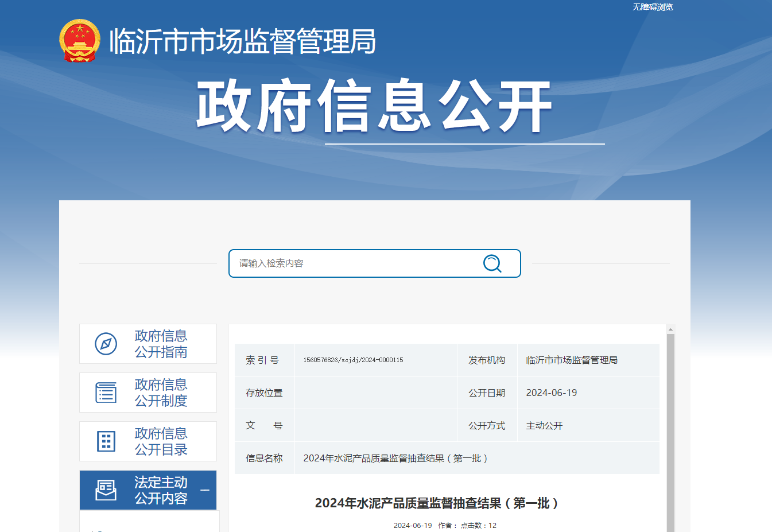Screen dimensions: 772x532
Task: Click the publisher value 临沂市市场监督管理局 in table
Action: [x=572, y=360]
